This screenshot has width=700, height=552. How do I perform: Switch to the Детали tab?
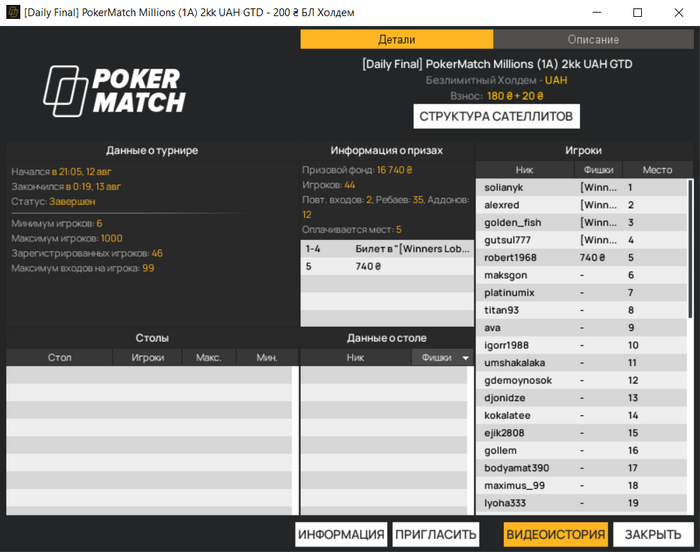396,39
